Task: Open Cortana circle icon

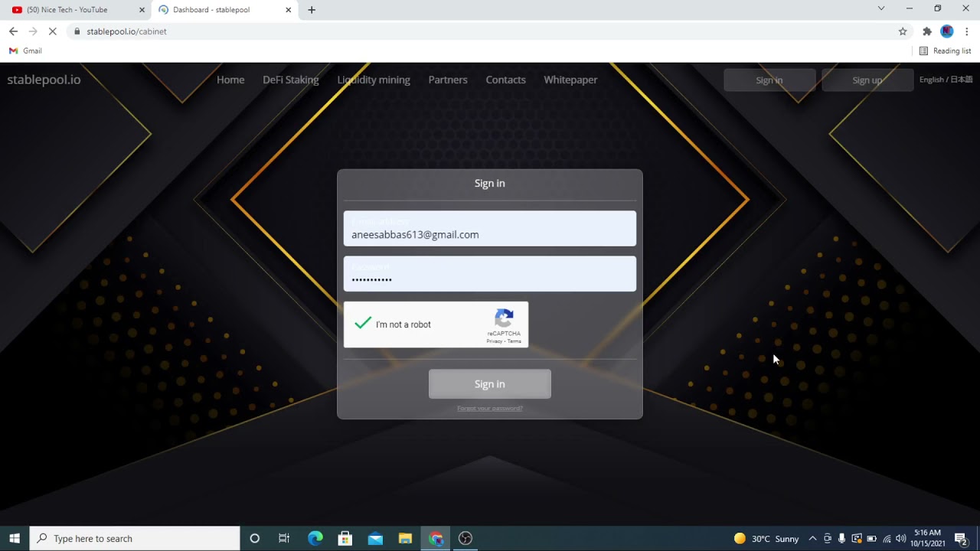Action: [255, 538]
